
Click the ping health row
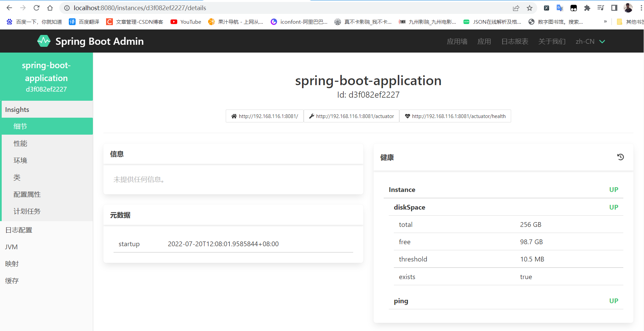(506, 301)
